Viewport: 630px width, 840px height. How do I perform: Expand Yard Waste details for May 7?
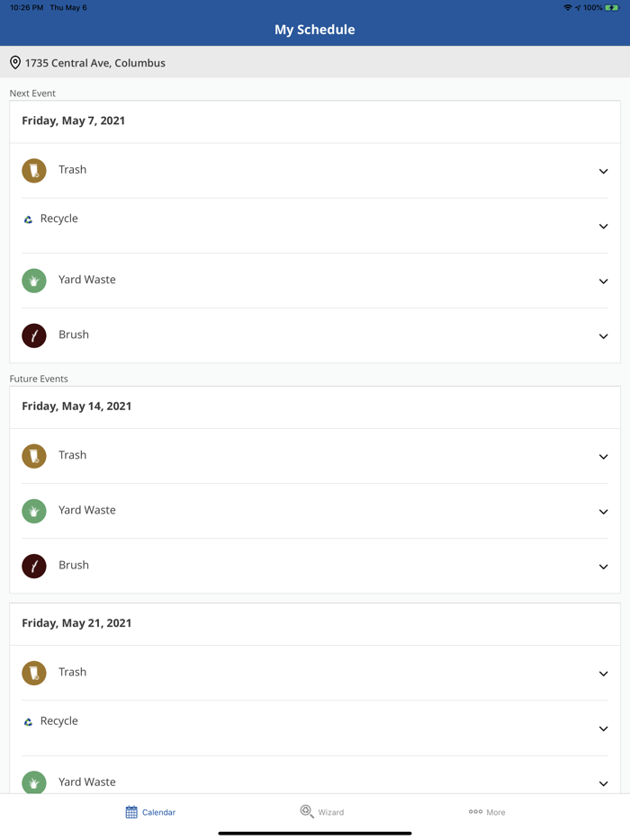pyautogui.click(x=603, y=281)
